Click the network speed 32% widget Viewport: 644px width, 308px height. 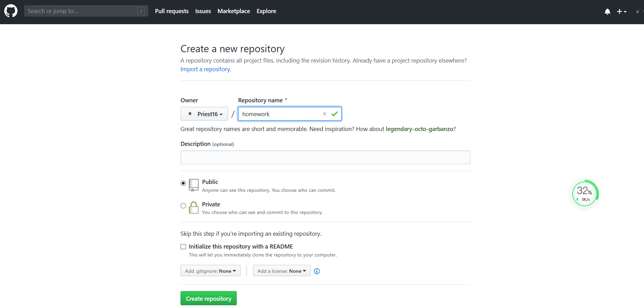pyautogui.click(x=585, y=194)
